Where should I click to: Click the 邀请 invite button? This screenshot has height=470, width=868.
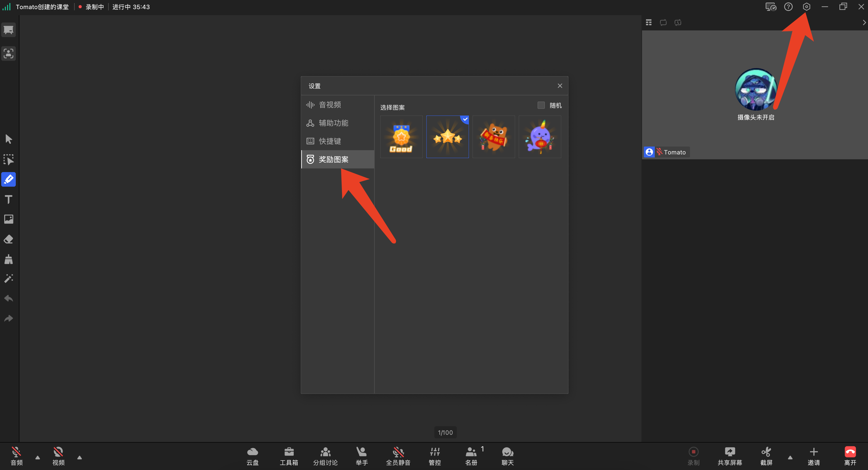click(x=813, y=456)
